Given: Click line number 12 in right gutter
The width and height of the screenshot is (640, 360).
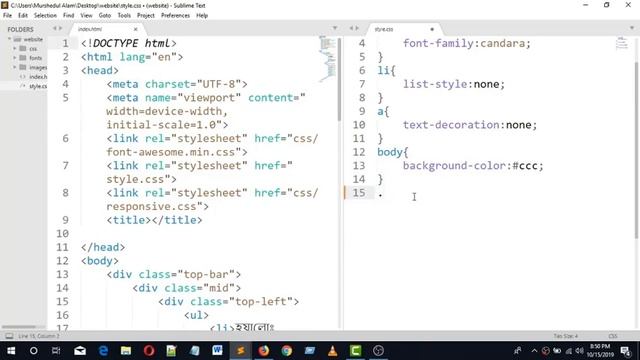Looking at the screenshot, I should pyautogui.click(x=359, y=152).
